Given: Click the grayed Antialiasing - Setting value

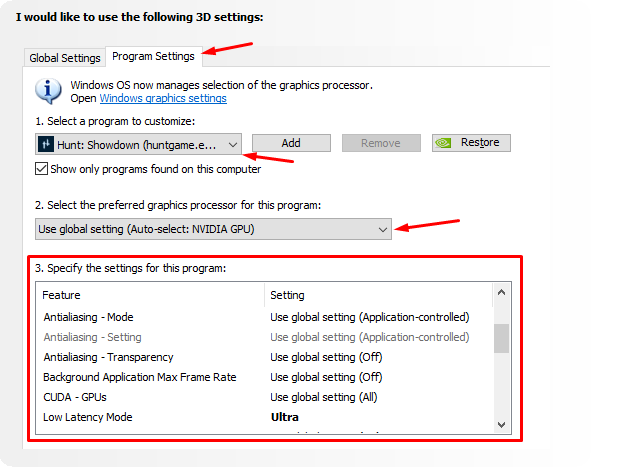Looking at the screenshot, I should click(x=370, y=337).
